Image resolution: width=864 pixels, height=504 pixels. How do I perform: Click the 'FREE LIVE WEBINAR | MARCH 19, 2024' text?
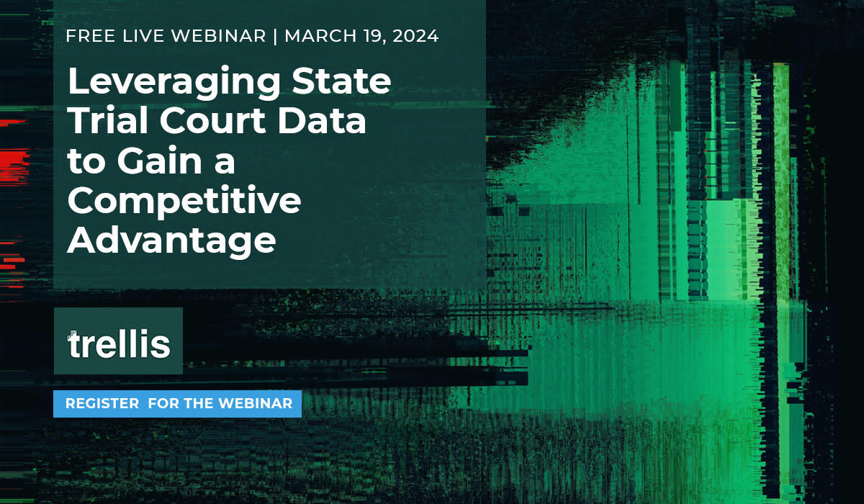252,36
